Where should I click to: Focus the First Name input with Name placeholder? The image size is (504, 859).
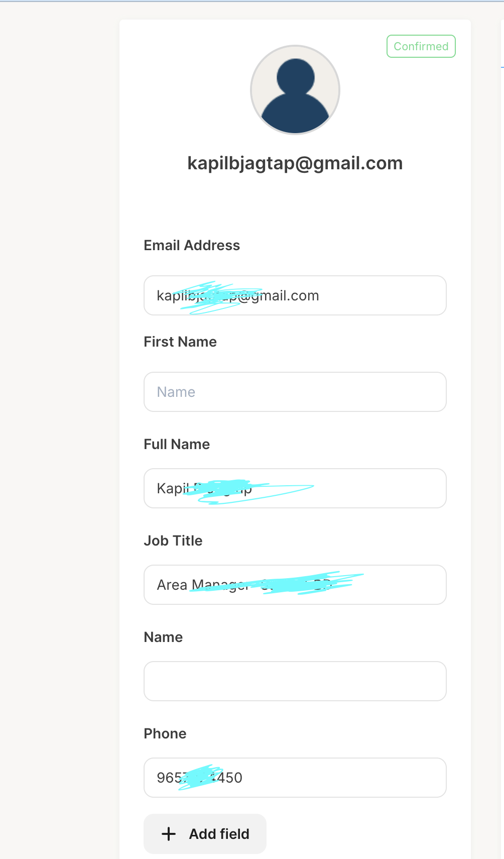[x=295, y=392]
